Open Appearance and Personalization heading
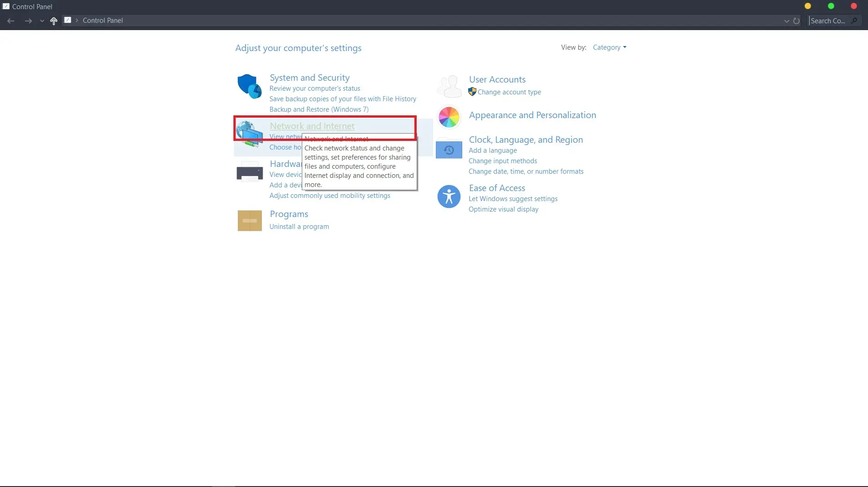This screenshot has height=487, width=868. pyautogui.click(x=532, y=115)
